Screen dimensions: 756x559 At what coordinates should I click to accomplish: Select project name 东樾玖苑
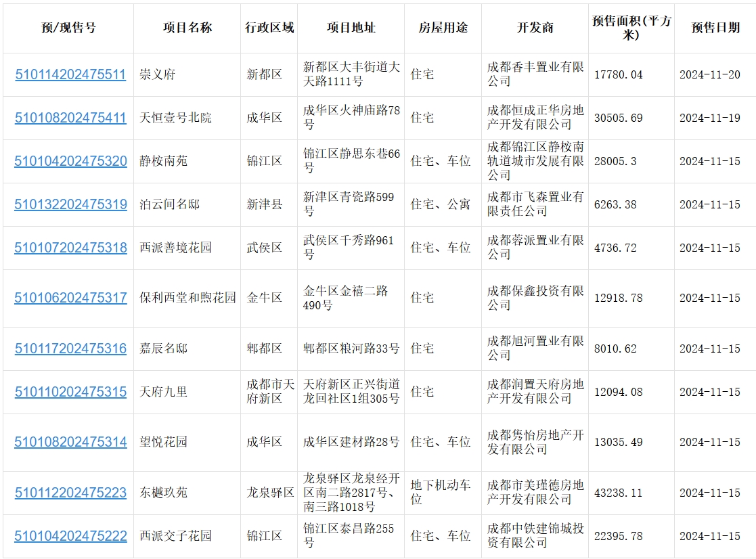[163, 493]
